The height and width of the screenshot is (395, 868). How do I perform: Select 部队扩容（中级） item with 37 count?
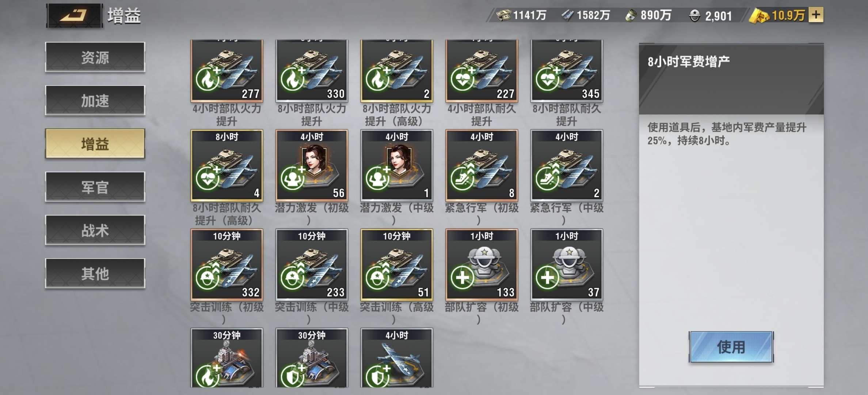pos(567,264)
